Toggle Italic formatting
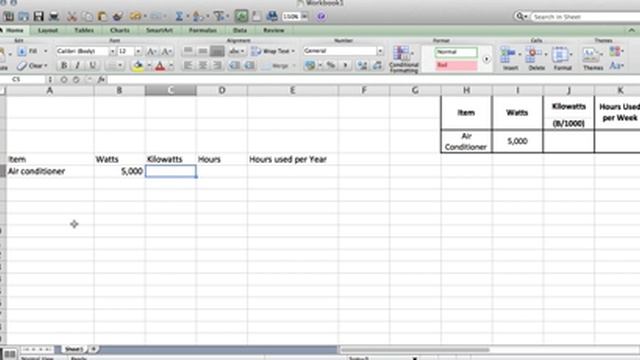 tap(78, 65)
